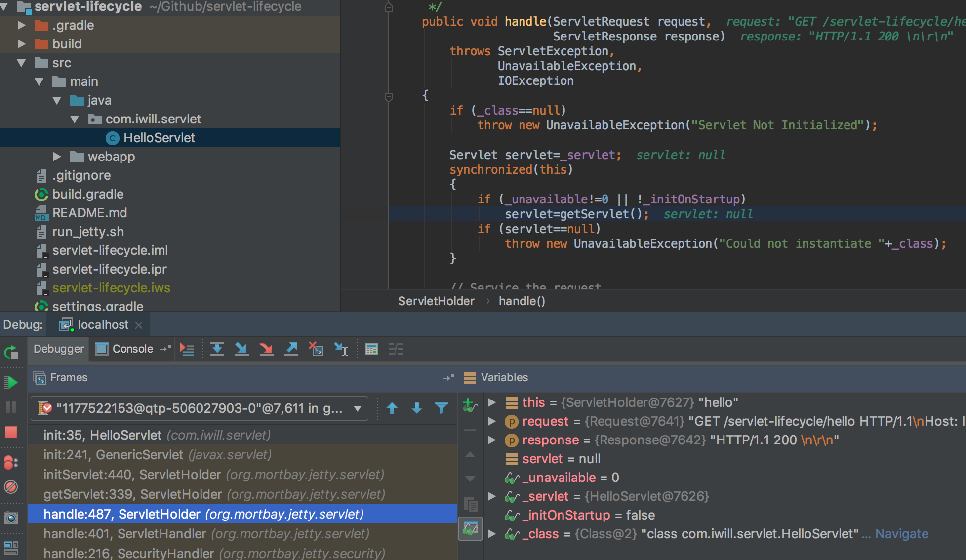The height and width of the screenshot is (560, 966).
Task: Select frame init:241, GenericServlet
Action: click(242, 455)
